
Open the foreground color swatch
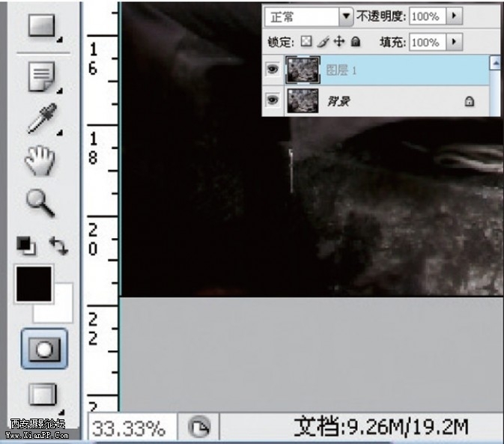click(32, 284)
